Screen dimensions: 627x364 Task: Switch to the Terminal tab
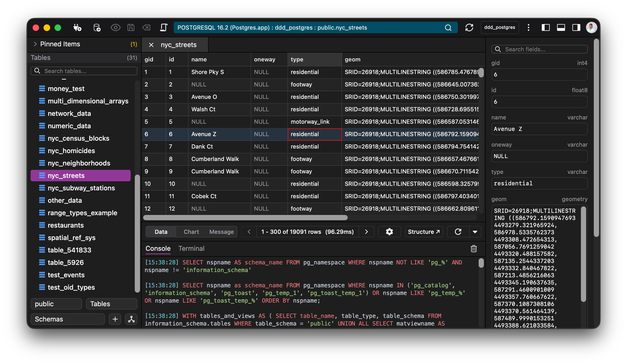coord(191,248)
